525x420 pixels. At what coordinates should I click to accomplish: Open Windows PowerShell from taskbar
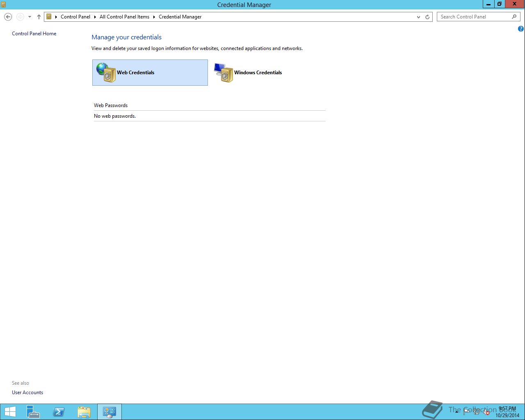coord(59,412)
